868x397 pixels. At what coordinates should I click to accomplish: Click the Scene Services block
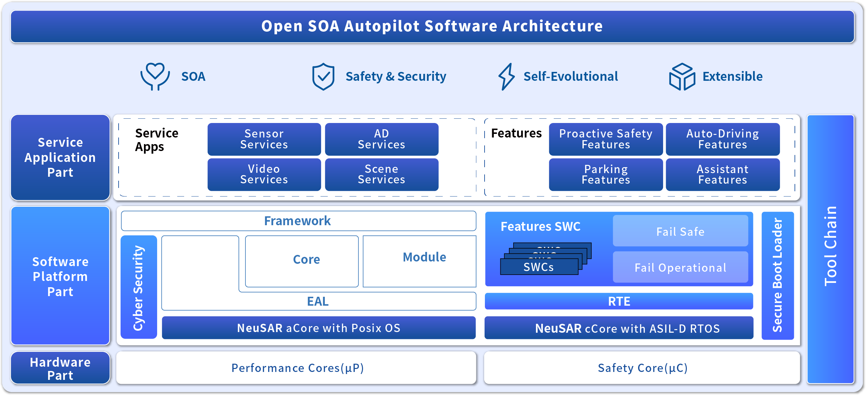pyautogui.click(x=381, y=174)
